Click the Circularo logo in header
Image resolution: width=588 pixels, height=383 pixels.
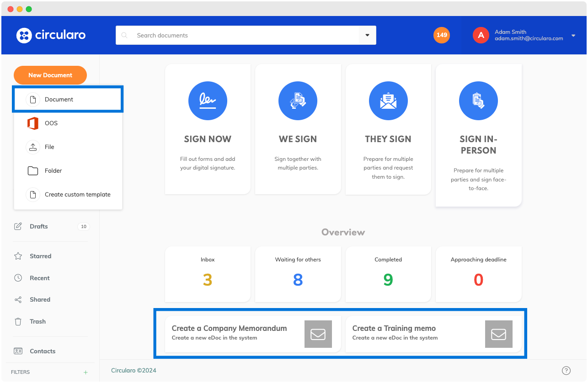tap(51, 35)
